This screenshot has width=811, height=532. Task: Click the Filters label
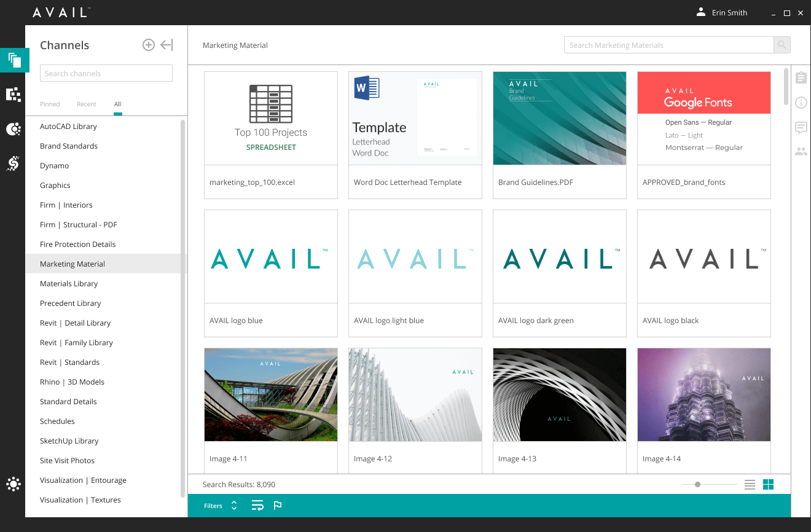[x=213, y=506]
